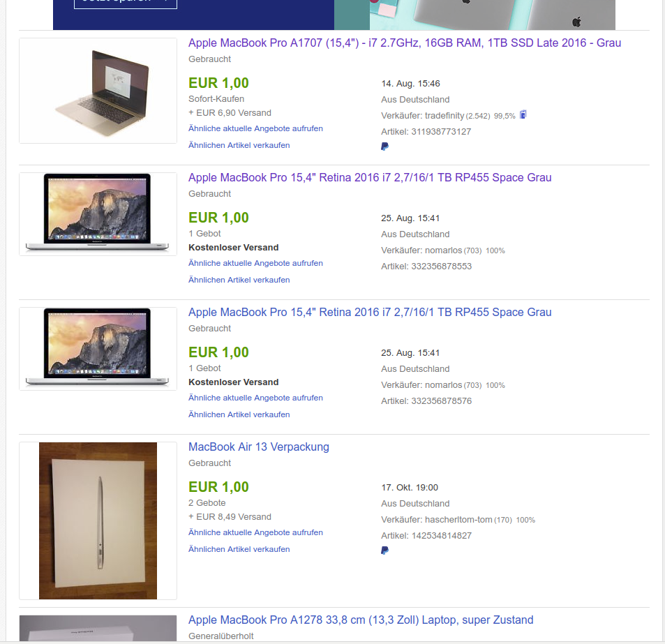The width and height of the screenshot is (665, 644).
Task: Open Apple MacBook Pro A1707 title link
Action: tap(405, 43)
